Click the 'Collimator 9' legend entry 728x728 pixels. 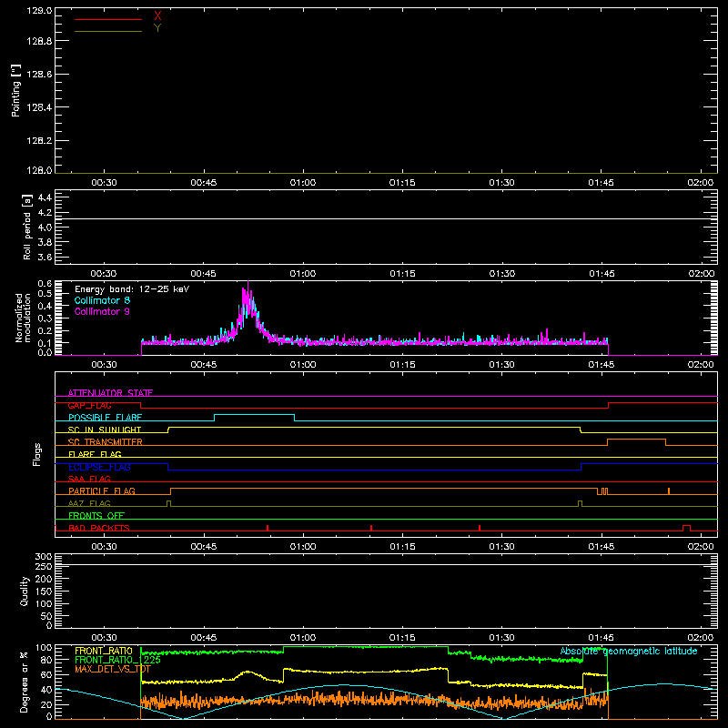[102, 311]
